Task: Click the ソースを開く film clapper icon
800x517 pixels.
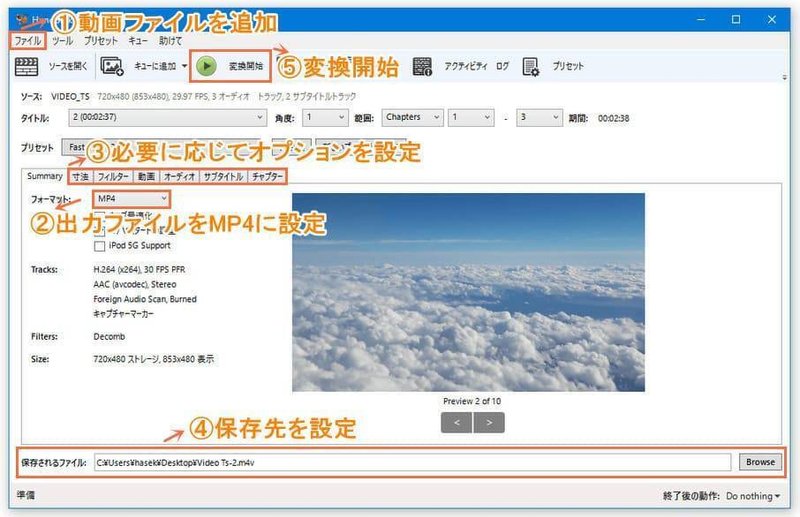Action: coord(27,66)
